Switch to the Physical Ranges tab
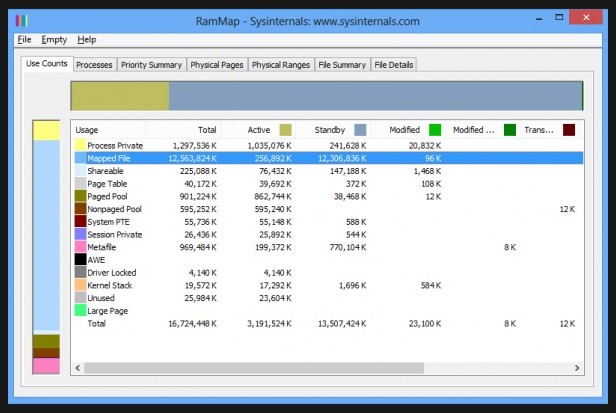The image size is (616, 413). point(281,65)
